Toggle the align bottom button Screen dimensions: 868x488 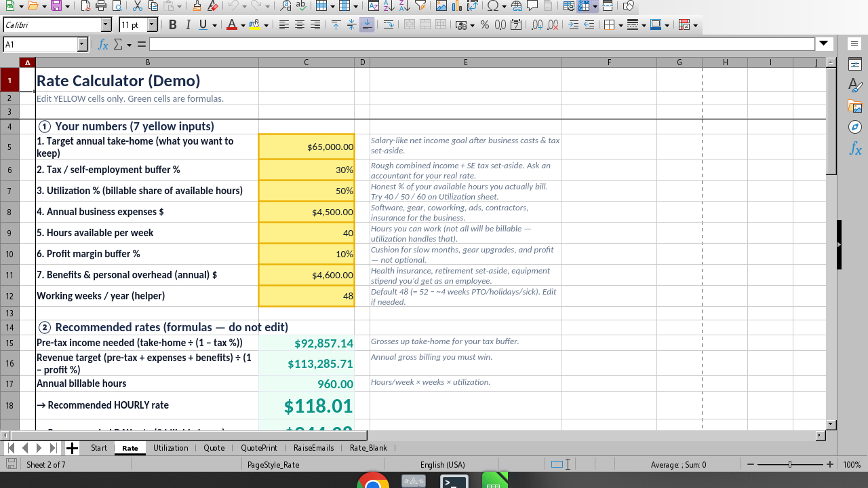click(367, 25)
